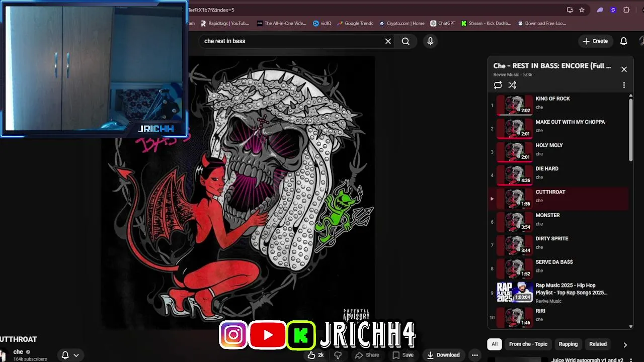Save the video to a playlist
The image size is (644, 362).
403,355
